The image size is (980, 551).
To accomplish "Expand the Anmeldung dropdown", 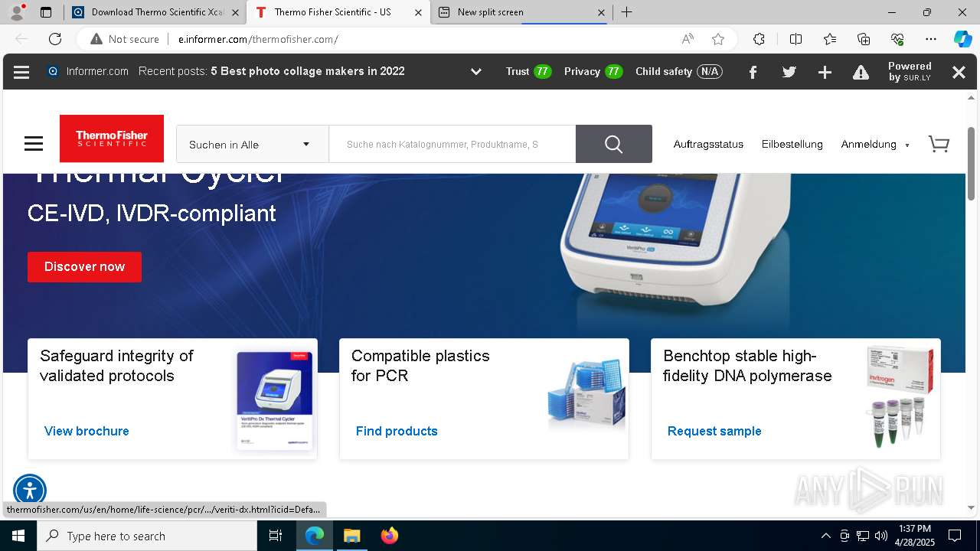I will (x=875, y=144).
